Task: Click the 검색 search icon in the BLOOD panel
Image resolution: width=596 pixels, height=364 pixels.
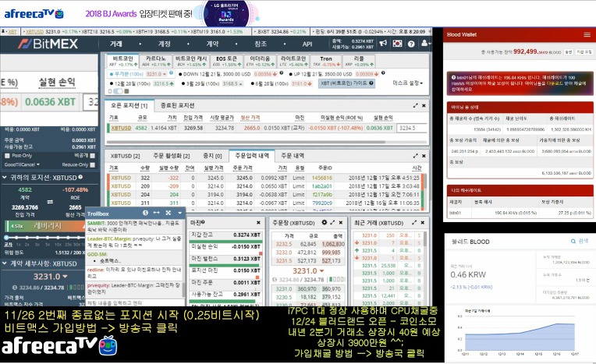Action: [x=573, y=242]
